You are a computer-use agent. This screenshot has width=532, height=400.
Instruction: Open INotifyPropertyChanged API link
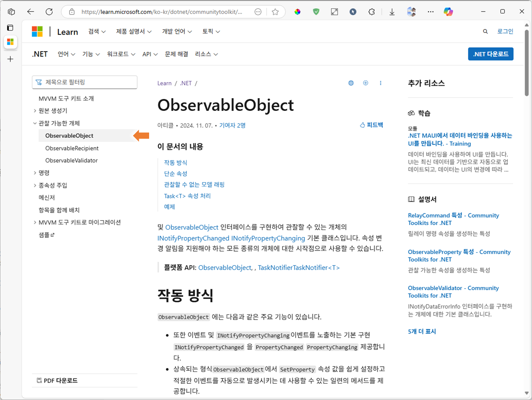193,238
